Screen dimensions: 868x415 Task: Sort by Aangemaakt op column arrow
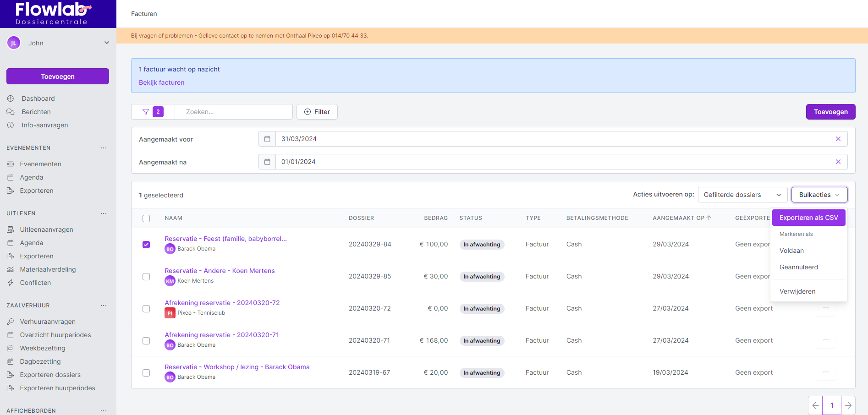(x=709, y=218)
